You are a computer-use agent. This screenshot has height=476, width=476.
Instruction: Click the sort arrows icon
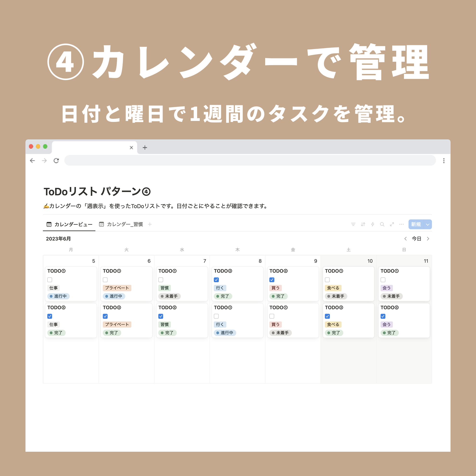[363, 224]
